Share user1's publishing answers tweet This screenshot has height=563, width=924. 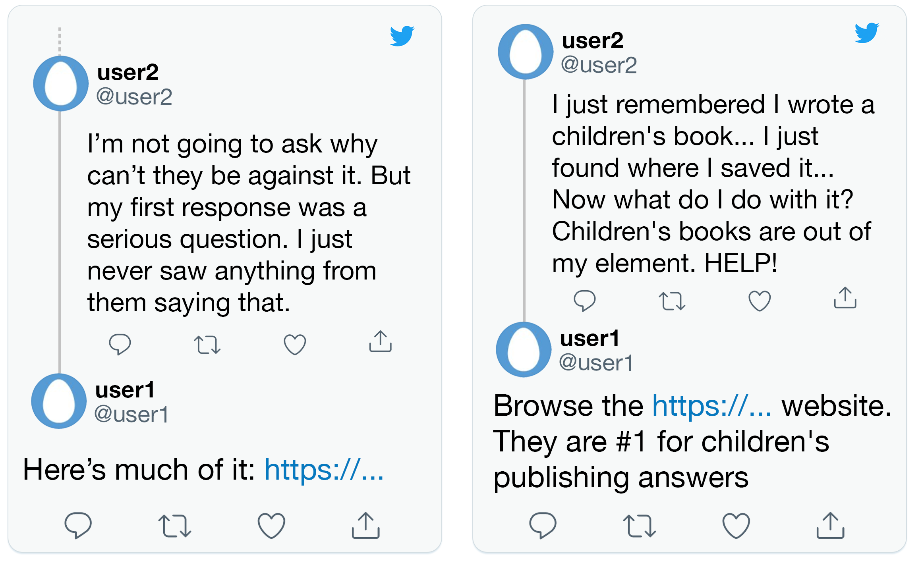point(830,526)
